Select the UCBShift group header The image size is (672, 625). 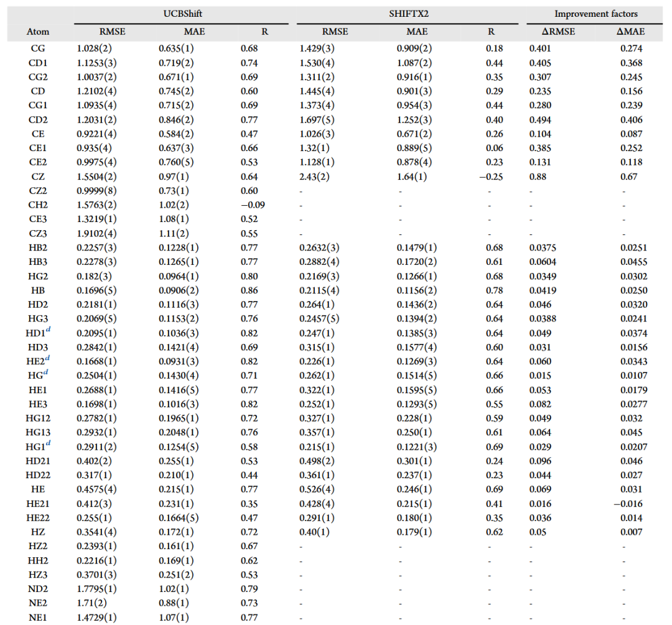point(182,14)
